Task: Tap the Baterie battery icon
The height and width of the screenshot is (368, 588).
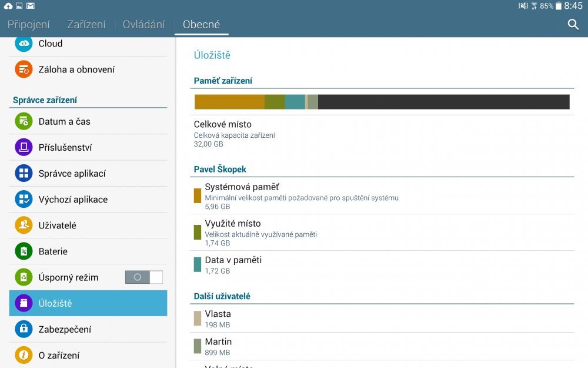Action: (24, 251)
